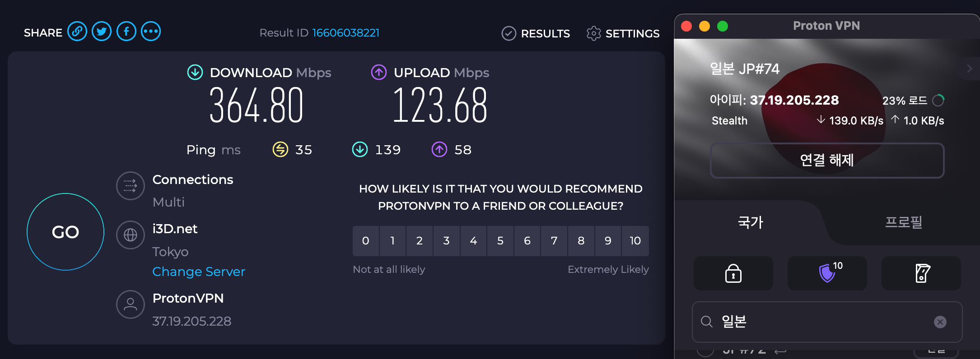Screen dimensions: 980x359
Task: Copy the share link icon
Action: coord(77,32)
